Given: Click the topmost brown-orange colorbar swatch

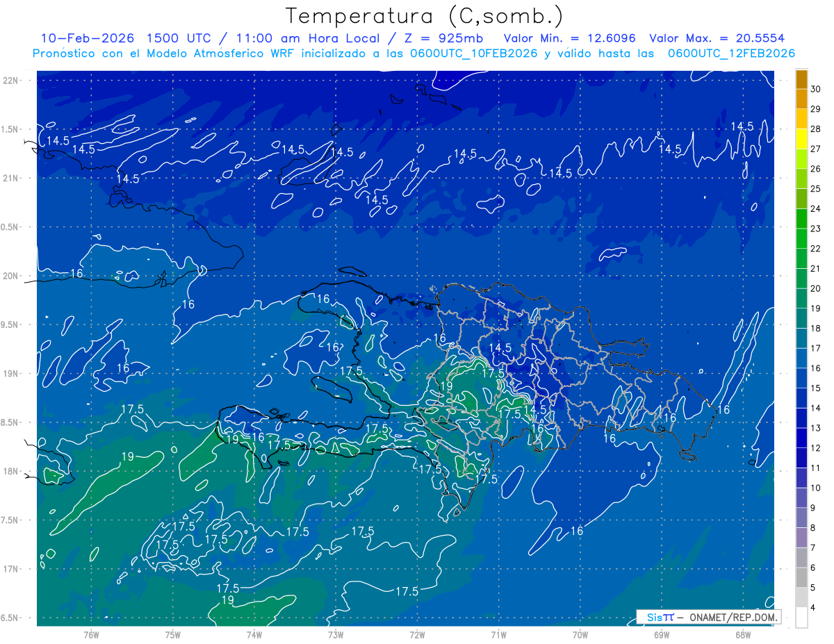Looking at the screenshot, I should coord(801,79).
